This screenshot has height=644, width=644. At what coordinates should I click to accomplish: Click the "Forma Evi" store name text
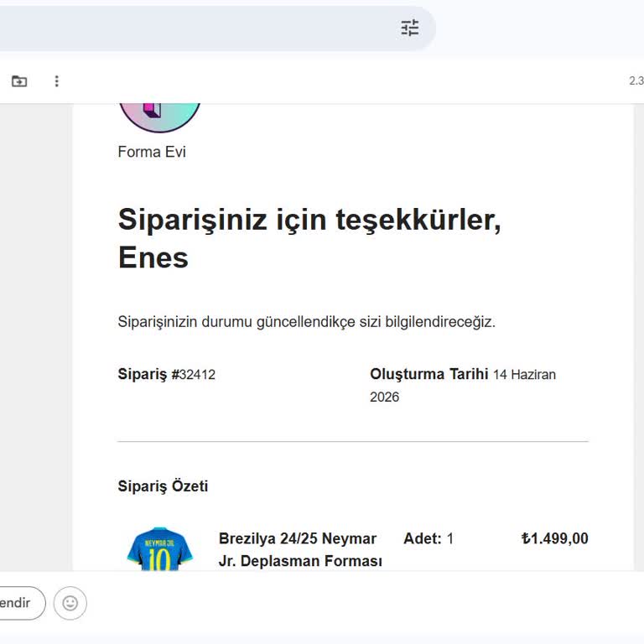pos(152,152)
